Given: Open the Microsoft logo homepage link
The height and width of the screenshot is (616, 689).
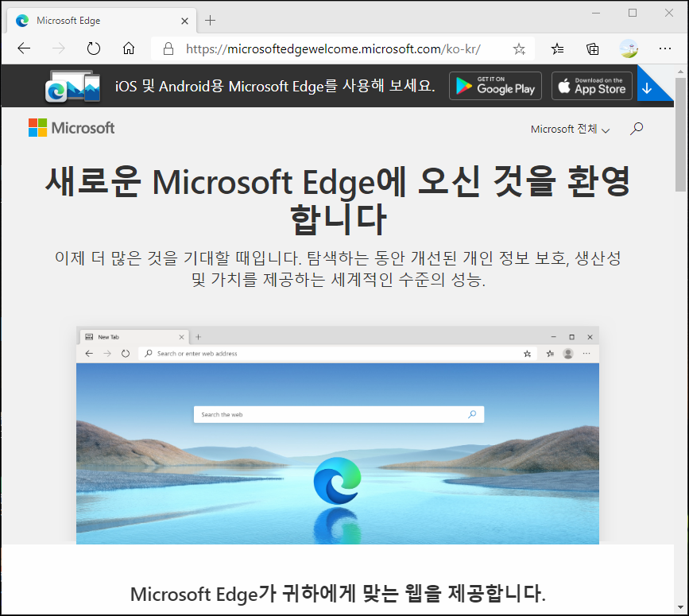Looking at the screenshot, I should 72,128.
